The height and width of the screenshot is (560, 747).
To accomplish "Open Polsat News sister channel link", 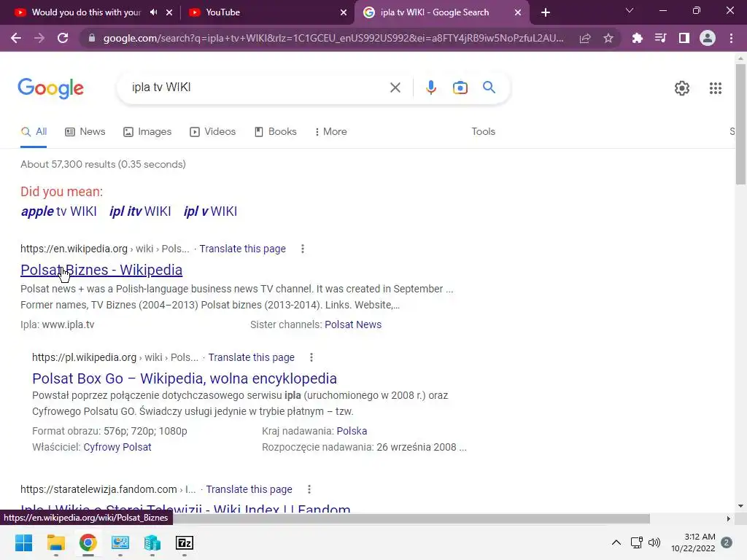I will pyautogui.click(x=353, y=324).
